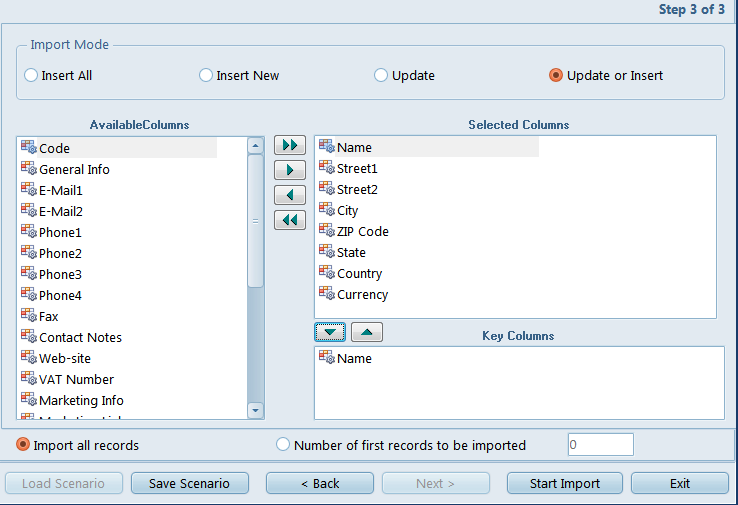
Task: Select Contact Notes in Available Columns
Action: click(x=80, y=337)
